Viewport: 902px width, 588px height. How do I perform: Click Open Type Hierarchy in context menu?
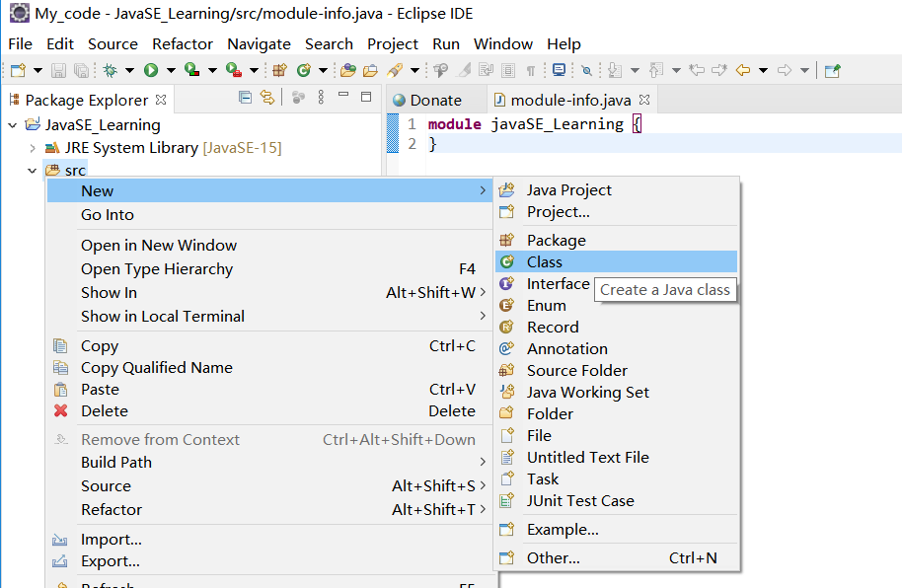point(269,269)
